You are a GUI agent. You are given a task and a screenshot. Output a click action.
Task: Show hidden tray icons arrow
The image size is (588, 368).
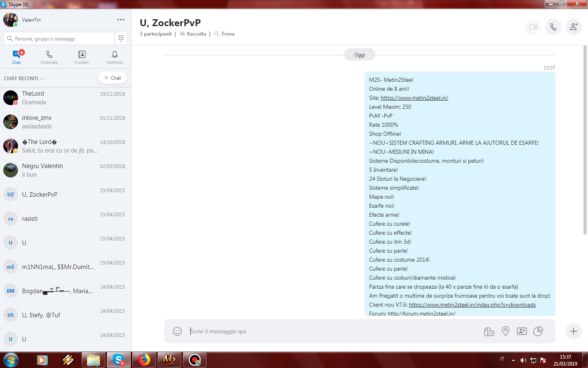click(x=513, y=360)
